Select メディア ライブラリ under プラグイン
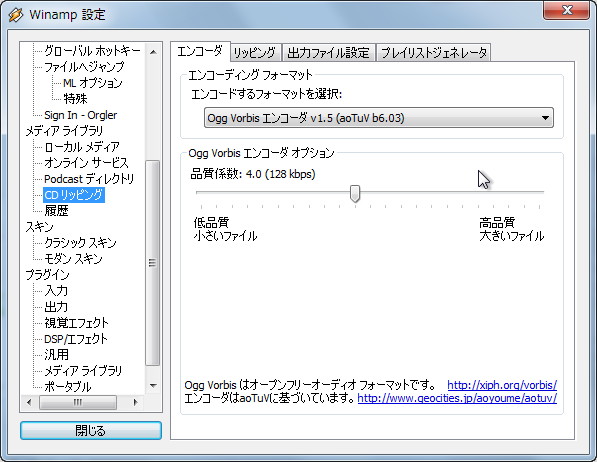The image size is (597, 462). pos(83,371)
